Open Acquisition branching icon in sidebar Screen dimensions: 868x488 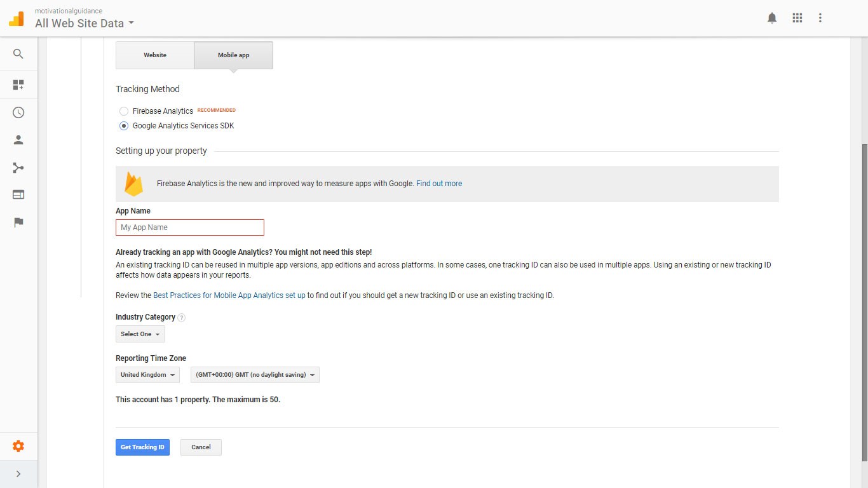click(18, 168)
